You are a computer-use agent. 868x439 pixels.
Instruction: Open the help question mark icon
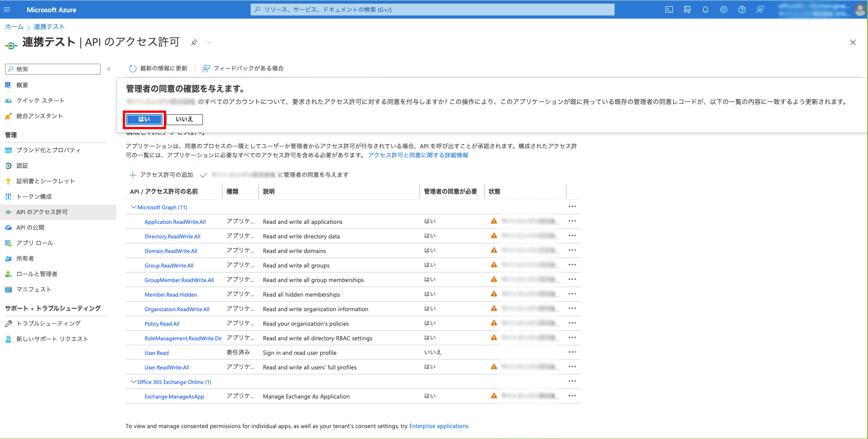click(742, 9)
